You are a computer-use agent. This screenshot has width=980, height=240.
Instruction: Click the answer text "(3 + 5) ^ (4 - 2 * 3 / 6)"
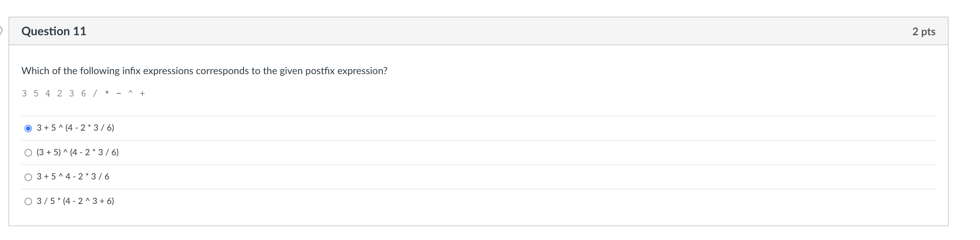78,152
